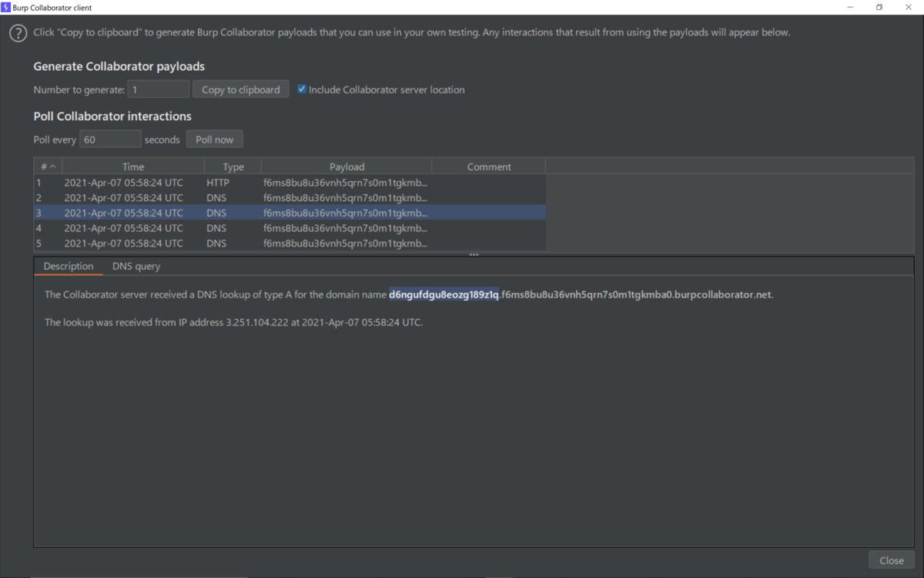Click the Generate Collaborator payloads heading

pyautogui.click(x=119, y=66)
